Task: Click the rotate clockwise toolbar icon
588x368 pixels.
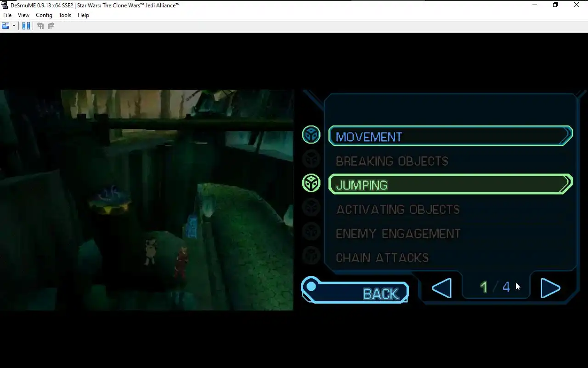Action: [x=51, y=26]
